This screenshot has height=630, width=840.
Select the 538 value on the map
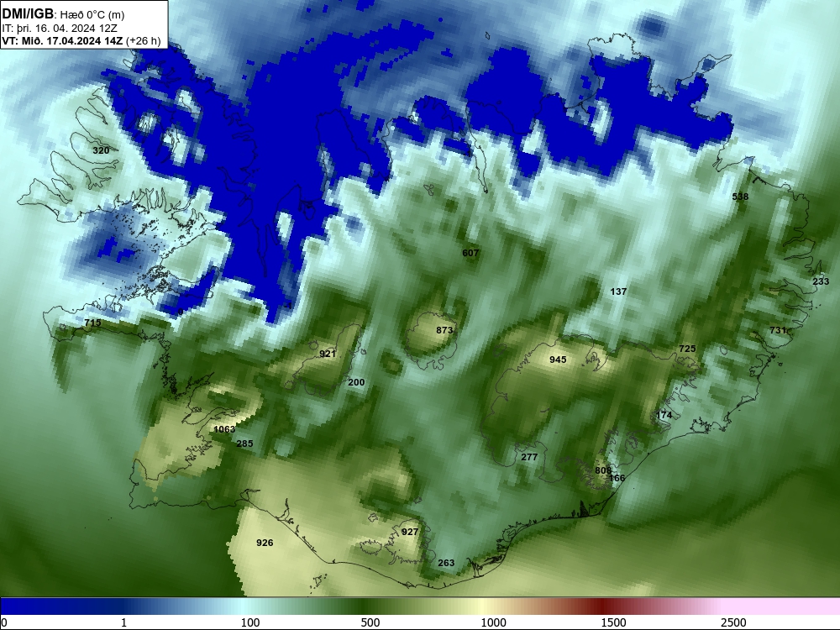pos(740,197)
